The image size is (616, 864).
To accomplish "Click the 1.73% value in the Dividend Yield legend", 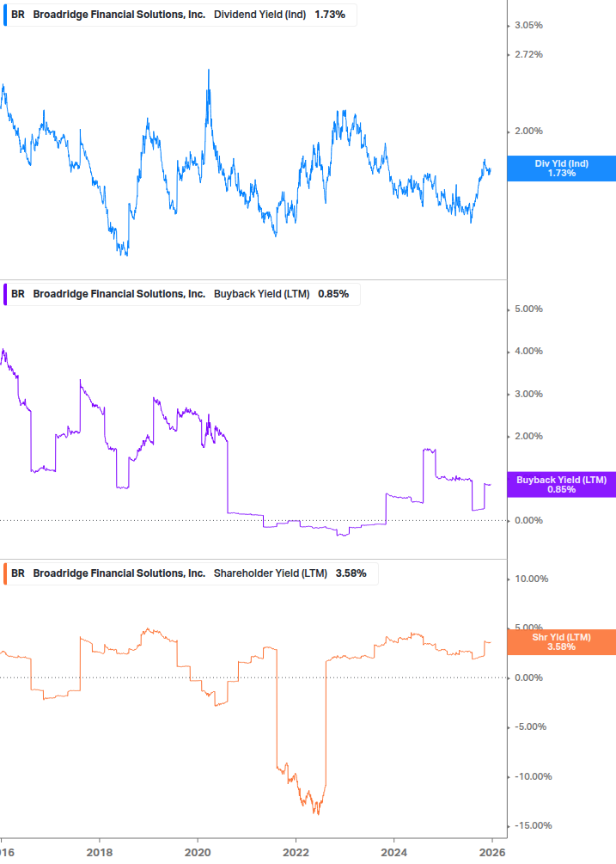I will 330,15.
